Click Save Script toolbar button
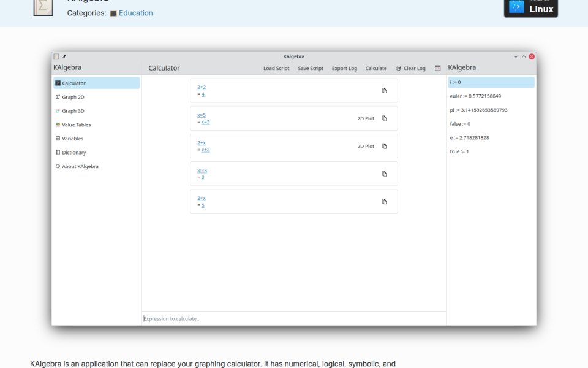 pyautogui.click(x=311, y=68)
